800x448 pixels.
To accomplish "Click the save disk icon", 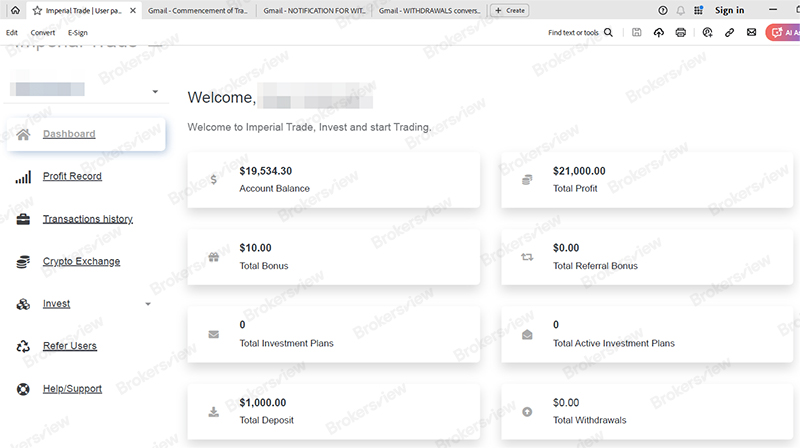I will pos(637,32).
